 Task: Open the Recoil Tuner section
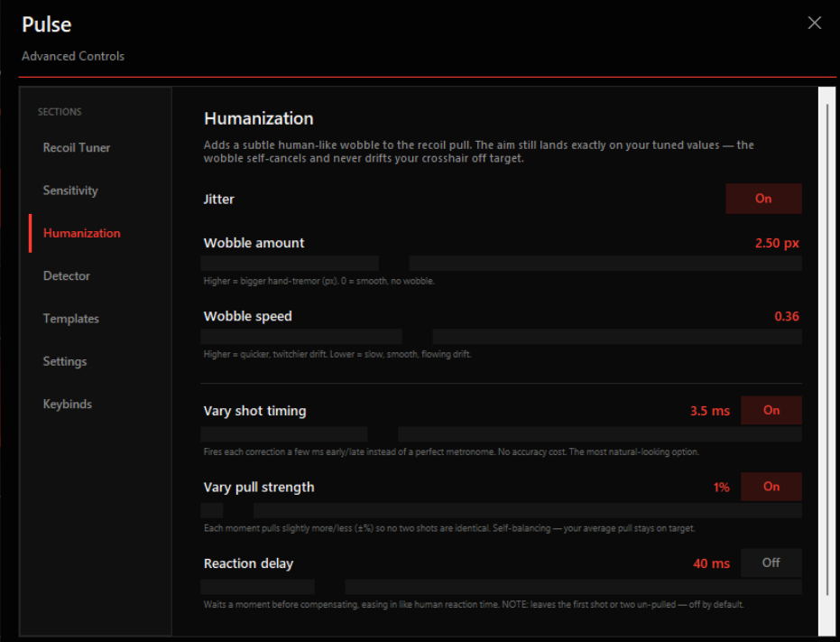point(77,148)
